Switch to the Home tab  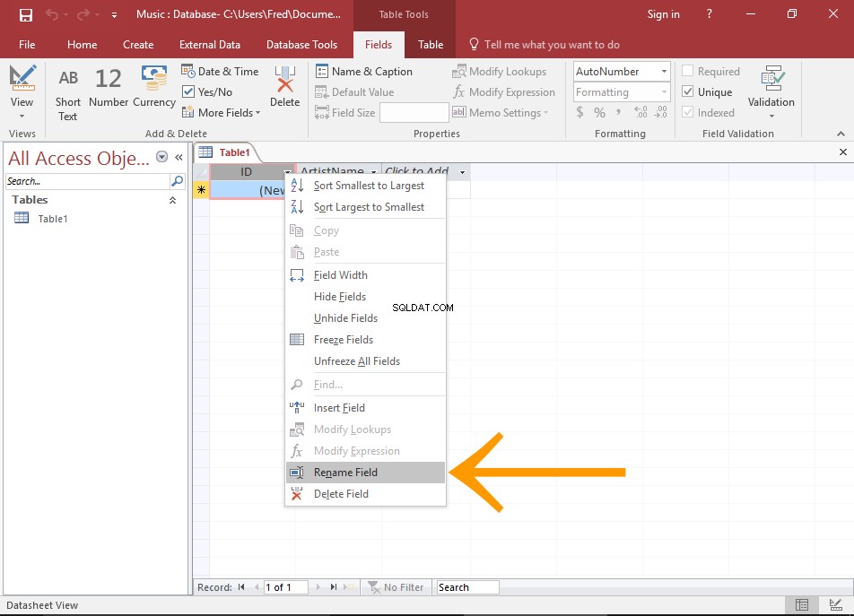pos(83,45)
